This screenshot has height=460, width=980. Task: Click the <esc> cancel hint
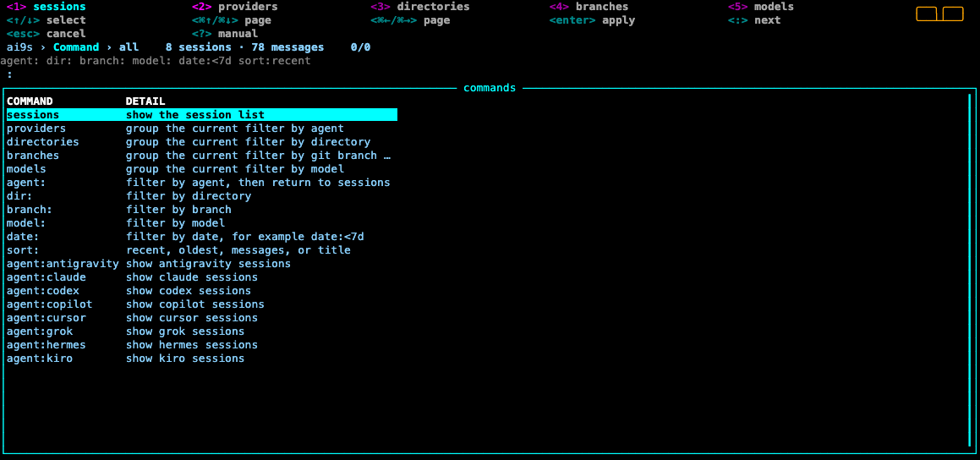[47, 34]
